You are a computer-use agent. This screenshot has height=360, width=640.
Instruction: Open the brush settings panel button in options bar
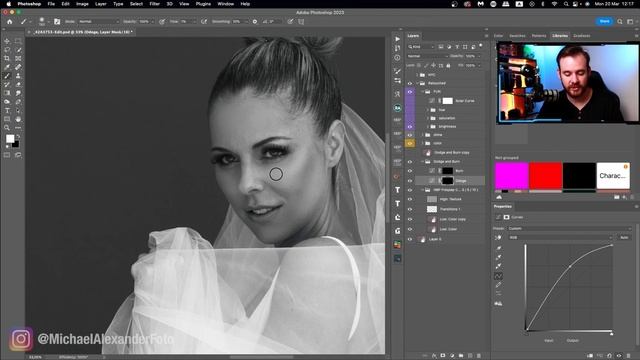(x=57, y=22)
